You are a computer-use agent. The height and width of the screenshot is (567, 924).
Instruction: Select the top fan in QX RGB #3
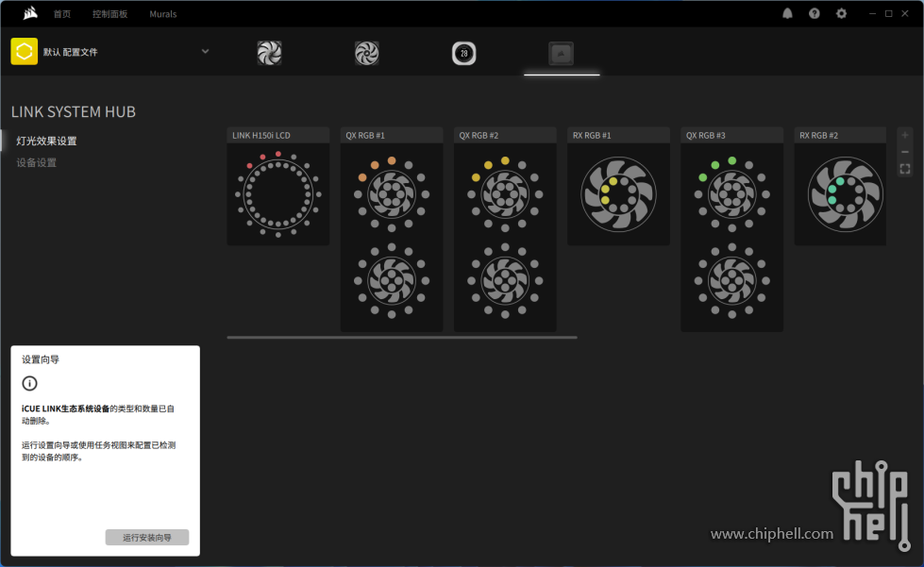731,193
